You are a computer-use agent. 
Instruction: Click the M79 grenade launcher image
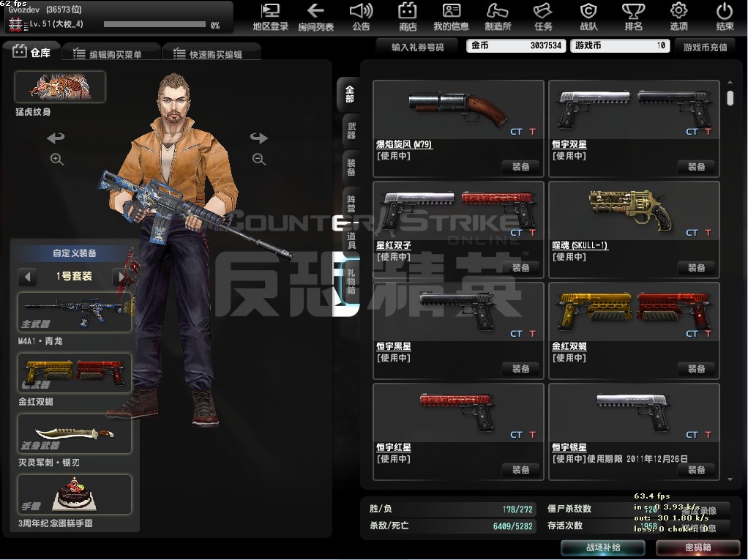click(x=458, y=108)
